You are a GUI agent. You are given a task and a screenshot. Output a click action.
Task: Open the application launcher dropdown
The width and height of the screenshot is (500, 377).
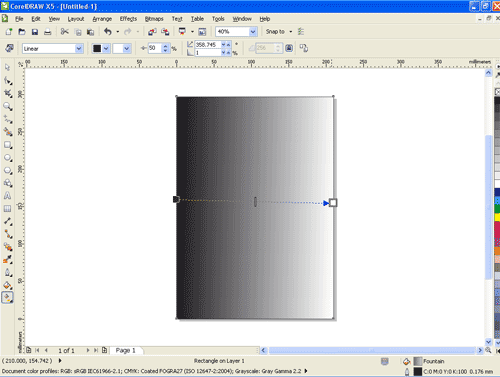tap(192, 32)
